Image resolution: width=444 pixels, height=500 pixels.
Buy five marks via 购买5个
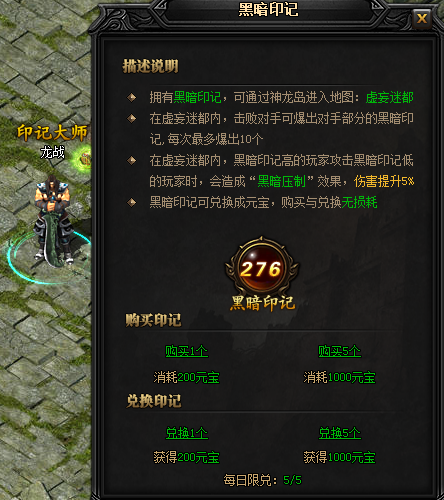[339, 351]
